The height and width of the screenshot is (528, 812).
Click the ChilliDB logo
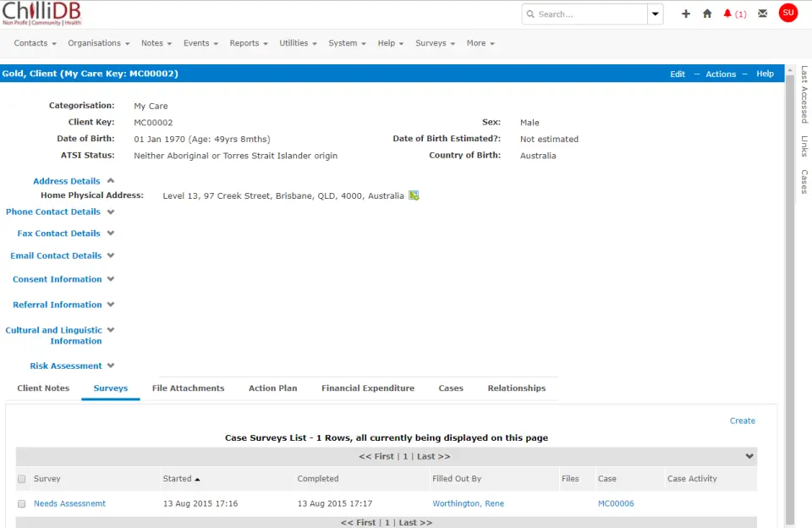(41, 14)
